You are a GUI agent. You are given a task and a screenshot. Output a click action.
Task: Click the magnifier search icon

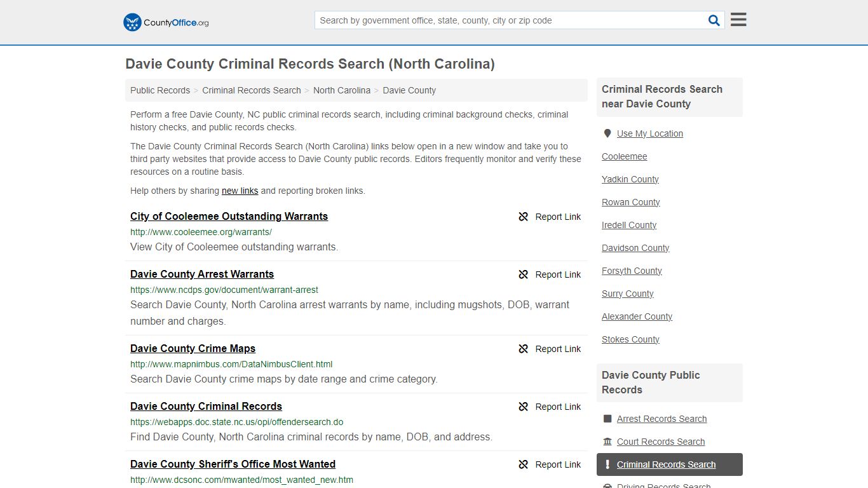[x=714, y=20]
